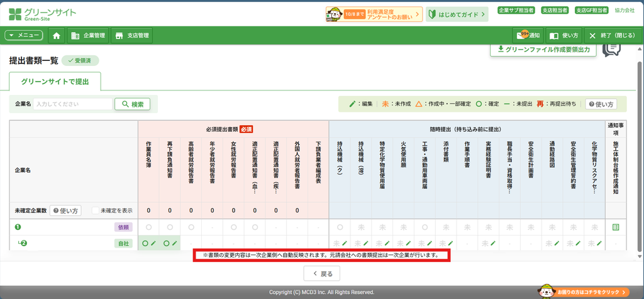The image size is (644, 299).
Task: Click 工事・通勤用車両届 circle in row ❶
Action: pos(425,227)
